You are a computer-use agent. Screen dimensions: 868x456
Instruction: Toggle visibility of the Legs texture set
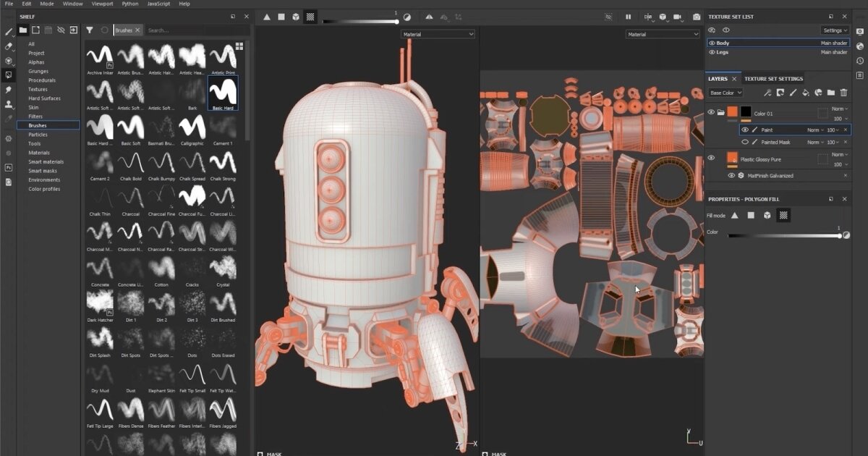[712, 52]
